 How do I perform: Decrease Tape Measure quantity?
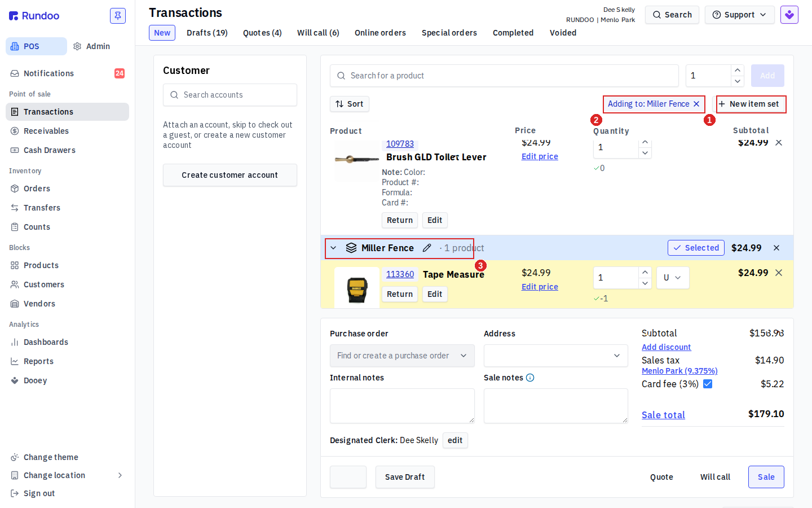pos(645,283)
